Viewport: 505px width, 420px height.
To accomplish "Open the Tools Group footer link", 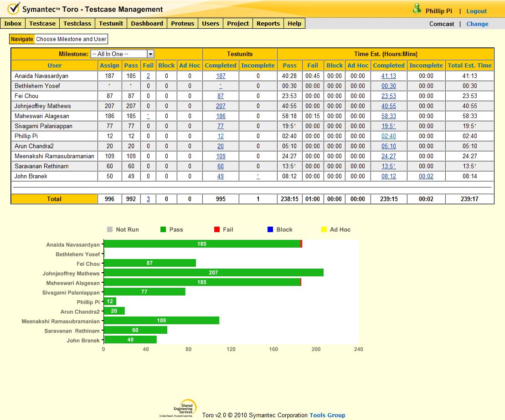I will point(327,415).
